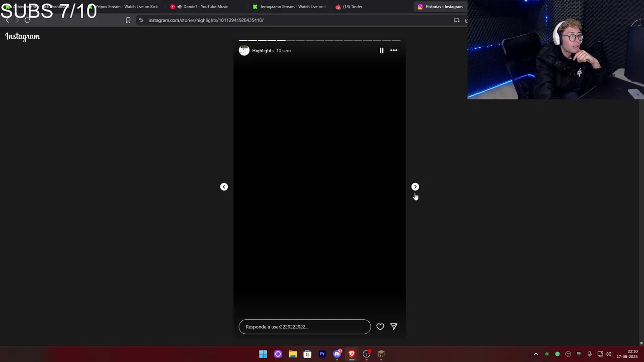Click the Brave browser taskbar icon
The height and width of the screenshot is (362, 644).
[x=352, y=354]
